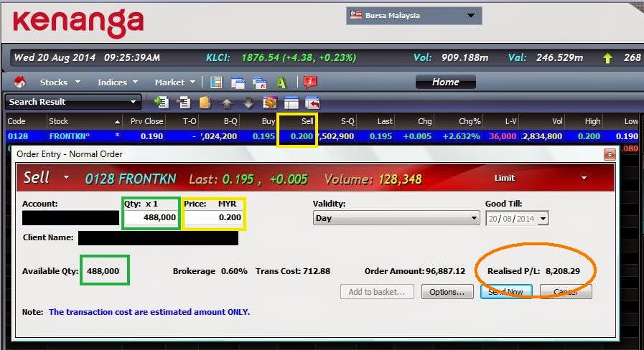The image size is (644, 350).
Task: Click the 2,834,800 volume cell
Action: pyautogui.click(x=542, y=136)
